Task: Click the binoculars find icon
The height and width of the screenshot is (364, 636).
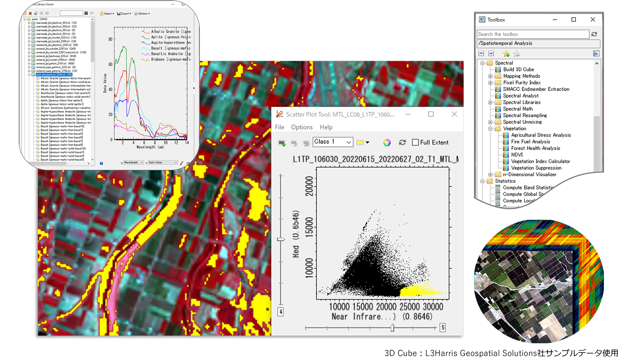Action: 86,13
